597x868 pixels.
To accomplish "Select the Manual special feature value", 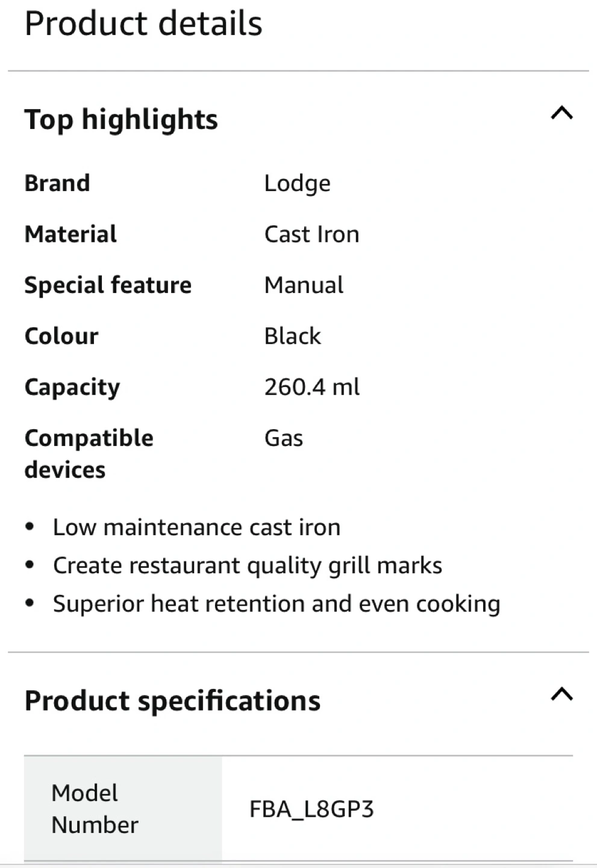I will [304, 285].
